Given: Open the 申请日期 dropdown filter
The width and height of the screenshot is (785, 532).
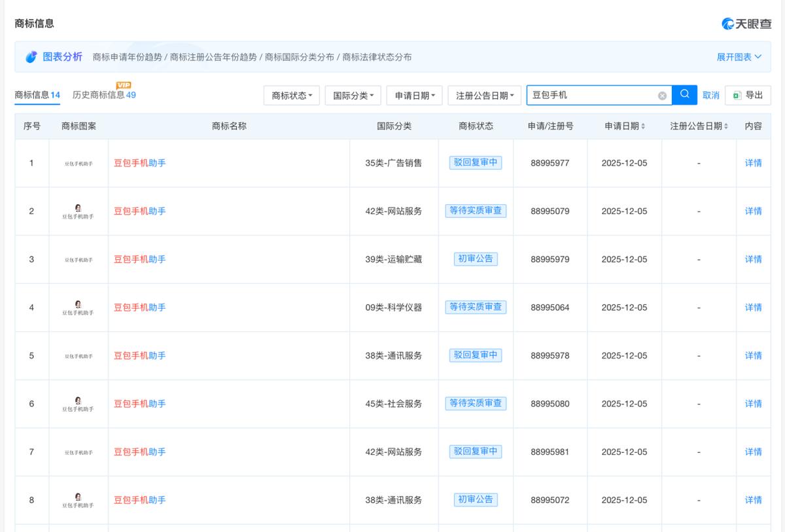Looking at the screenshot, I should tap(415, 96).
